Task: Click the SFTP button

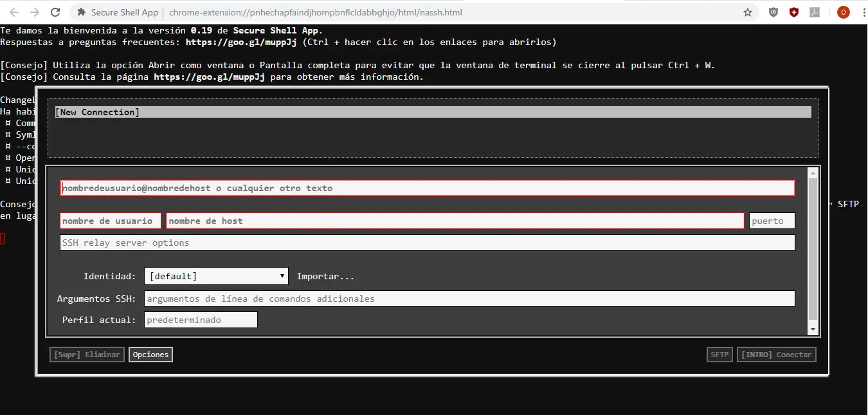Action: (719, 355)
